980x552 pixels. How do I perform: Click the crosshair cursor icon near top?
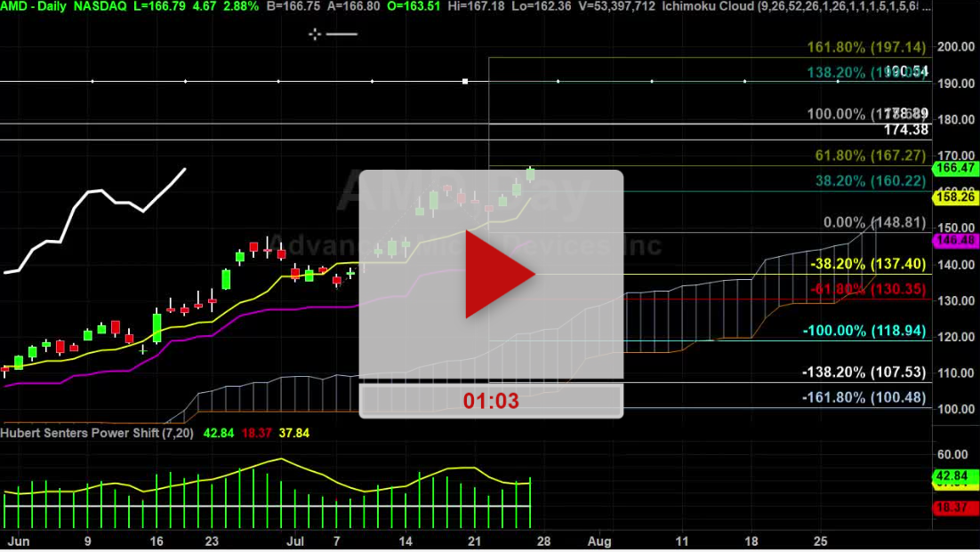click(x=315, y=34)
